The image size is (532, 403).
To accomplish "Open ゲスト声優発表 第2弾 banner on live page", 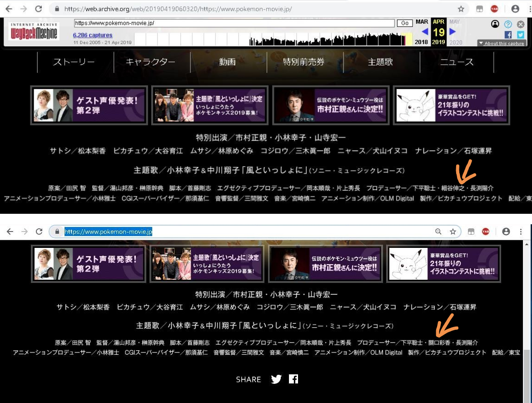I will (89, 264).
